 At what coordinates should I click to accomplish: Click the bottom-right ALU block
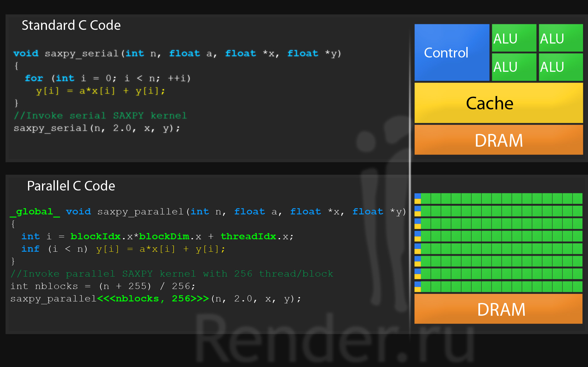click(x=560, y=67)
